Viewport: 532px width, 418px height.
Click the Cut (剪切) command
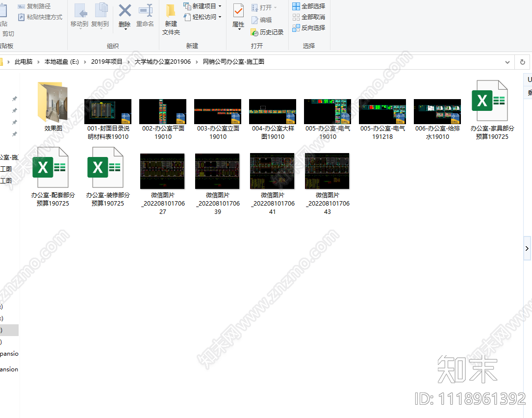click(8, 34)
